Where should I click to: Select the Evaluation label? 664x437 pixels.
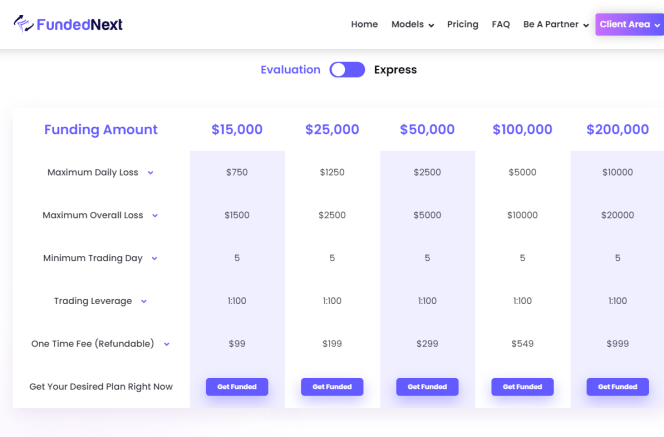click(290, 69)
